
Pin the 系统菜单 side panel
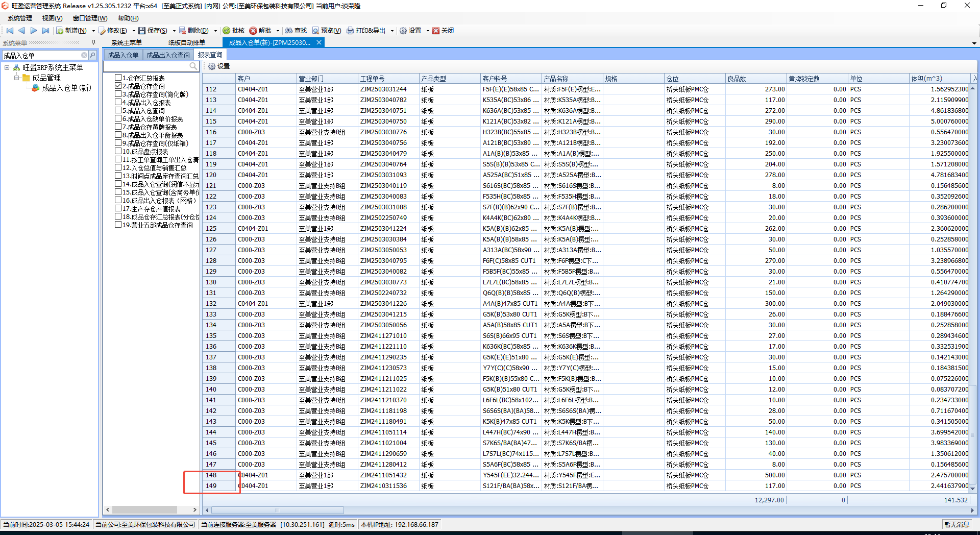pyautogui.click(x=93, y=43)
